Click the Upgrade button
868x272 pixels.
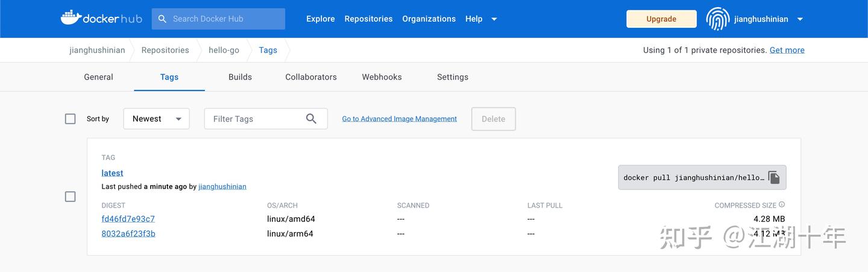click(661, 19)
